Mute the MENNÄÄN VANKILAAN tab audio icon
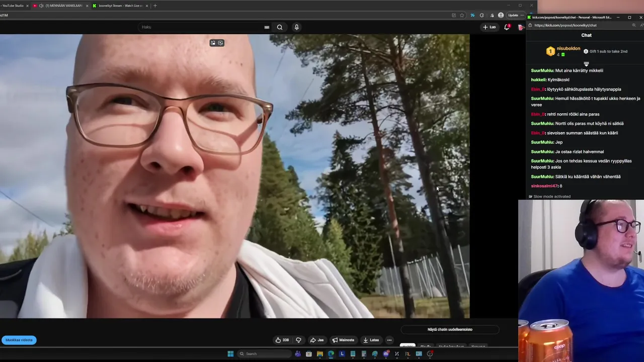The height and width of the screenshot is (362, 644). [x=41, y=6]
